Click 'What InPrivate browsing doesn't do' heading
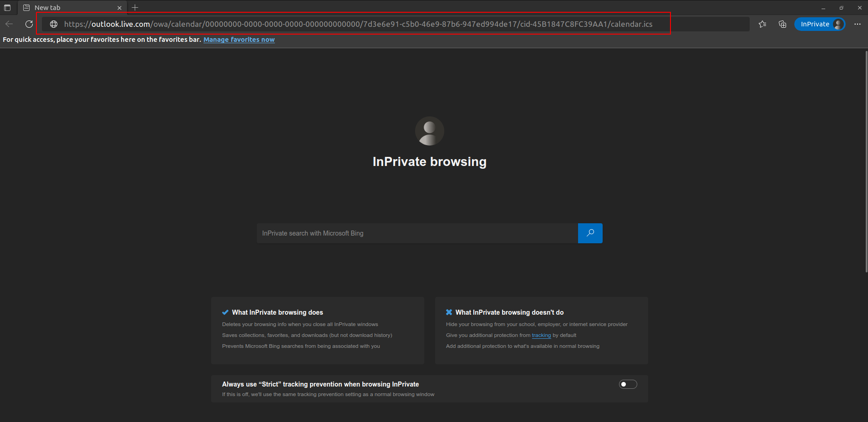The width and height of the screenshot is (868, 422). 509,312
